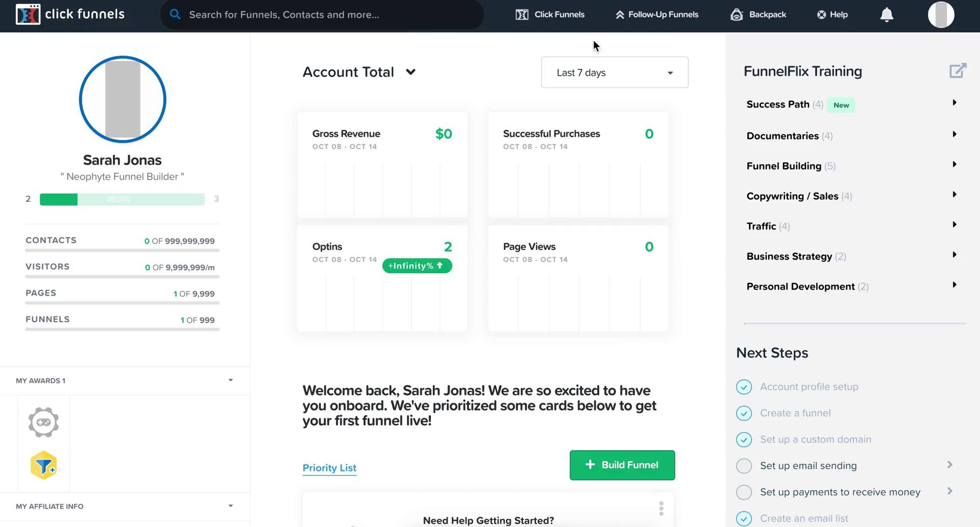
Task: Click the Click Funnels nav icon
Action: tap(522, 14)
